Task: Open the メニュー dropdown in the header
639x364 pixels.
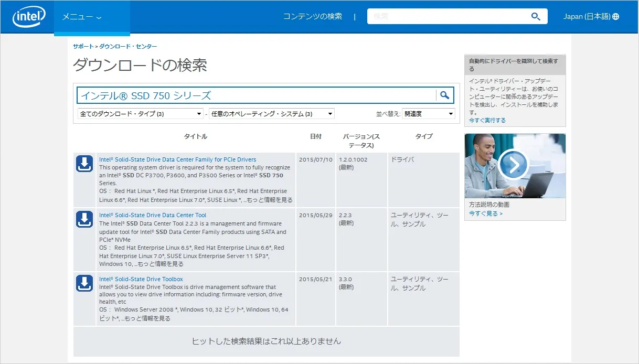Action: coord(82,17)
